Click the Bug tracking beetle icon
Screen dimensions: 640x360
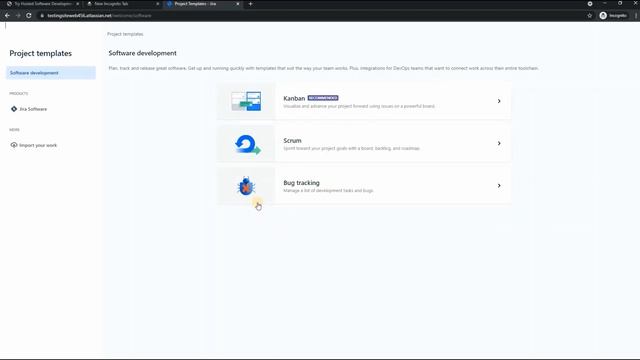click(x=246, y=186)
